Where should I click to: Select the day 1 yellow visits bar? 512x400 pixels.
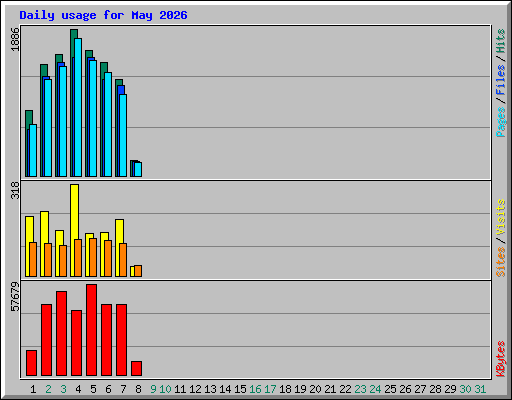click(29, 246)
